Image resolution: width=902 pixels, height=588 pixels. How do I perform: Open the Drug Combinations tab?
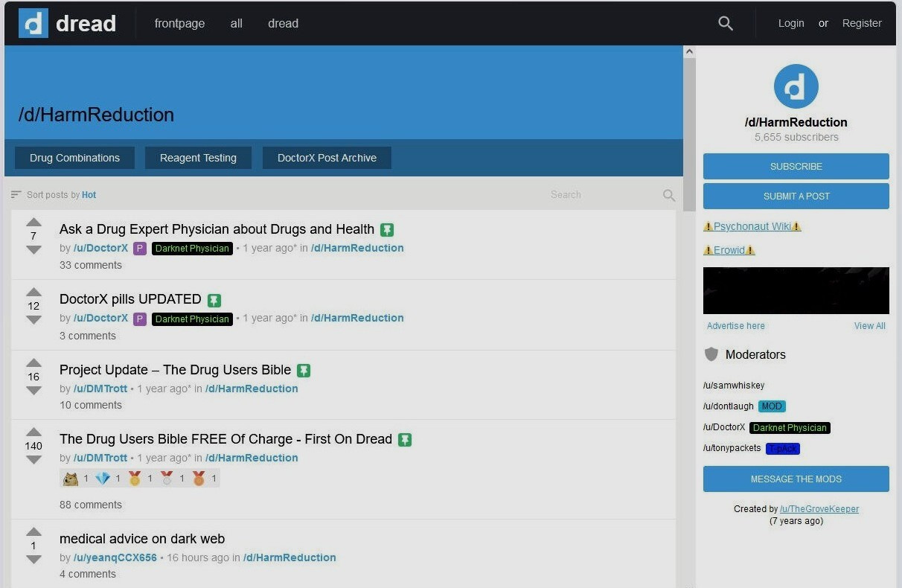coord(74,158)
